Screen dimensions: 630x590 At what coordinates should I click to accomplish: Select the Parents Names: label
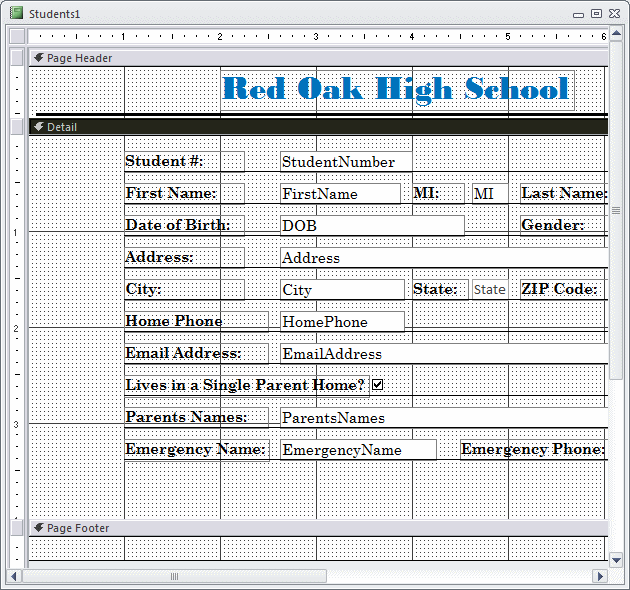196,418
